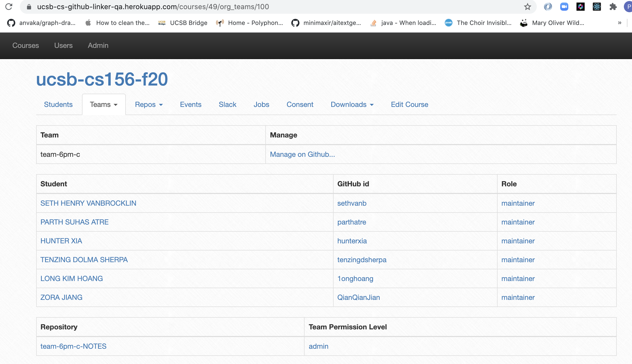The image size is (632, 364).
Task: Show more bookmarks with chevron overflow
Action: click(x=620, y=23)
